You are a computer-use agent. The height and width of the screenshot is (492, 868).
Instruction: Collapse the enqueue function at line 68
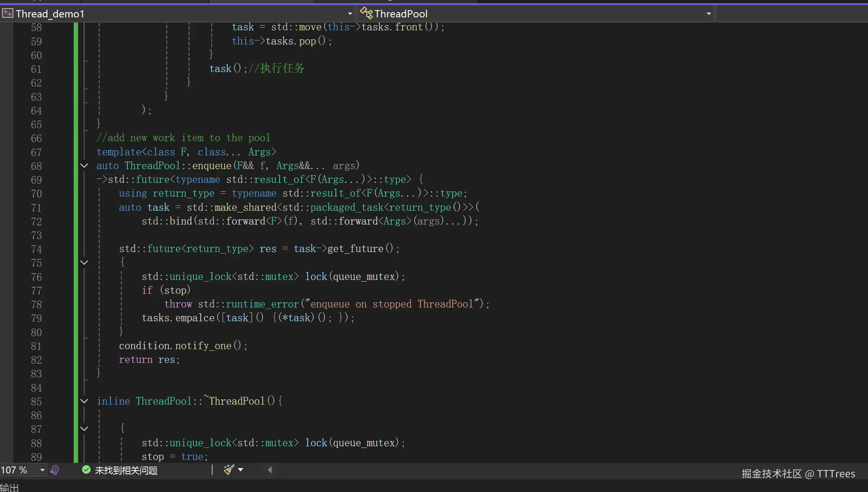pos(84,166)
